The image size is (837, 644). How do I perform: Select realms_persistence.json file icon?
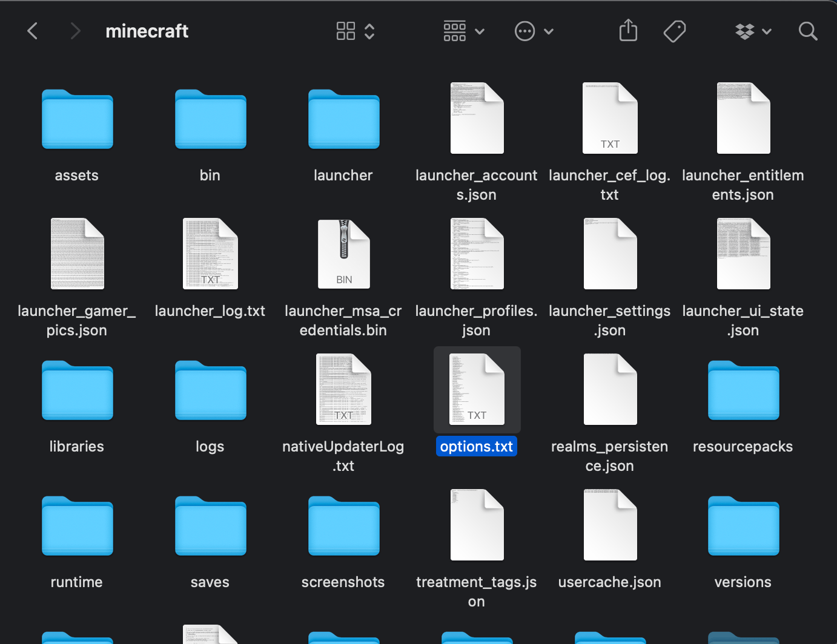pos(610,389)
